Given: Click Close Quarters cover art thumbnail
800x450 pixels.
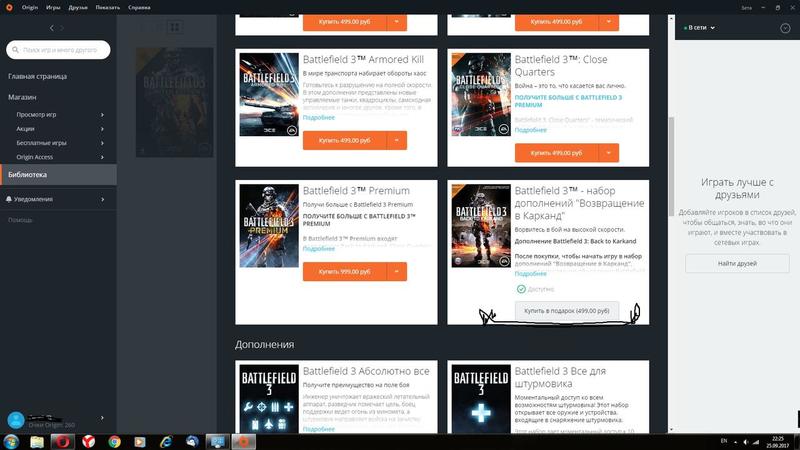Looking at the screenshot, I should click(x=481, y=94).
